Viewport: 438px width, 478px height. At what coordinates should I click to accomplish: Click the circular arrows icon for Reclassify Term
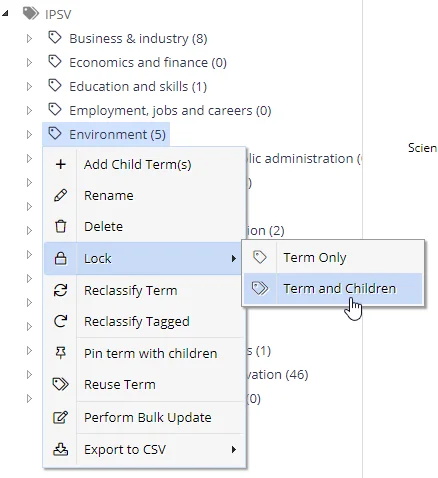[x=61, y=290]
